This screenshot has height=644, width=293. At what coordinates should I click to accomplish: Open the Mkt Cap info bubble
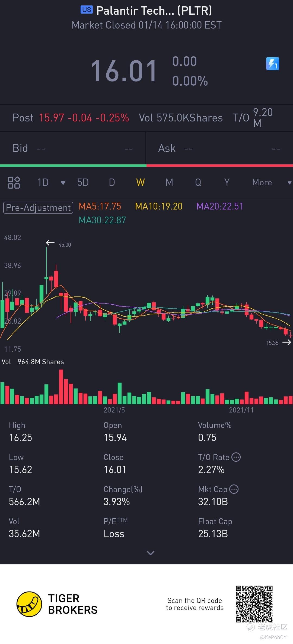234,489
